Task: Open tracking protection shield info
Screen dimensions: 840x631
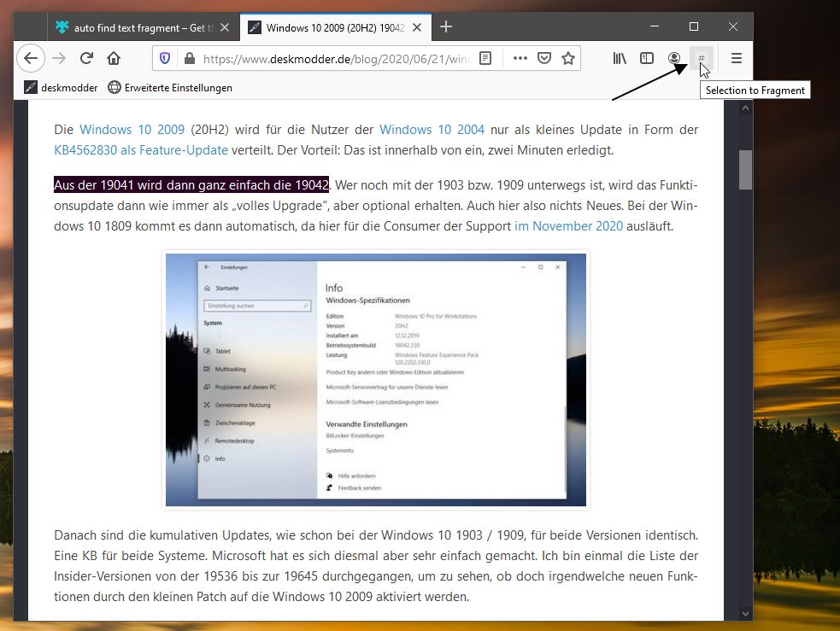Action: tap(165, 58)
